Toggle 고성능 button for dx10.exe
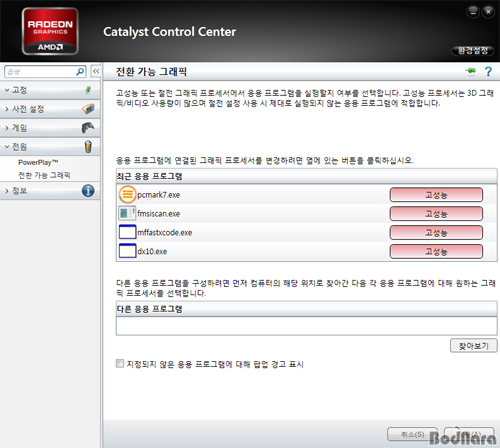Image resolution: width=500 pixels, height=448 pixels. click(x=436, y=251)
